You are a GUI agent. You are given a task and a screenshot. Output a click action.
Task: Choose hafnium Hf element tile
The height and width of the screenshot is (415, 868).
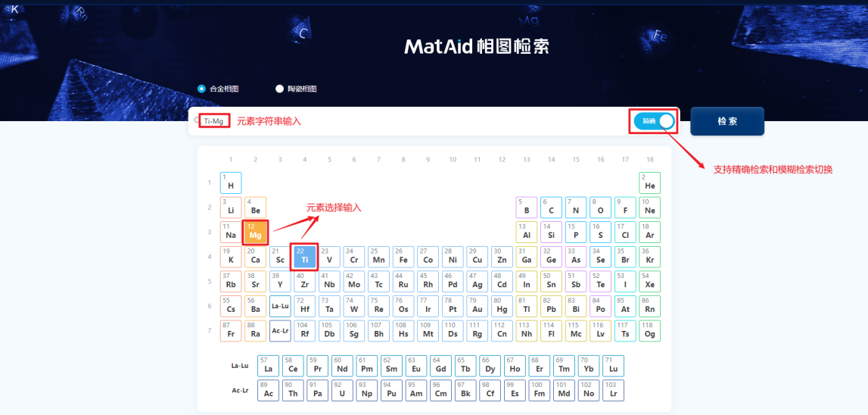[x=304, y=306]
